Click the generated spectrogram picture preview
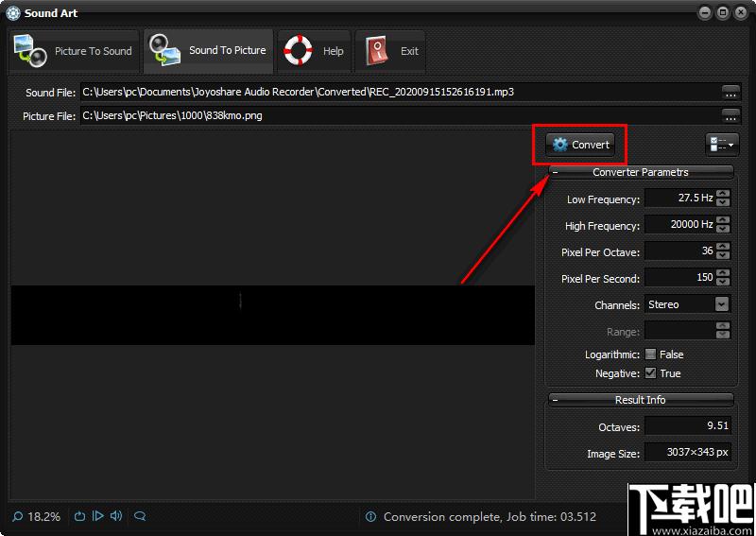Screen dimensions: 756x536 click(x=273, y=315)
